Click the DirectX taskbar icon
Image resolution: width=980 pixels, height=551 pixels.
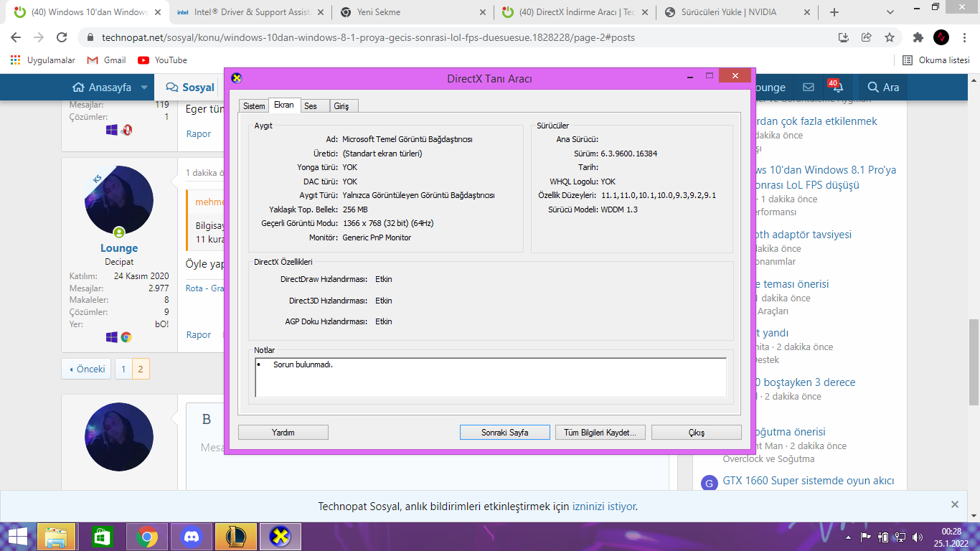coord(280,537)
